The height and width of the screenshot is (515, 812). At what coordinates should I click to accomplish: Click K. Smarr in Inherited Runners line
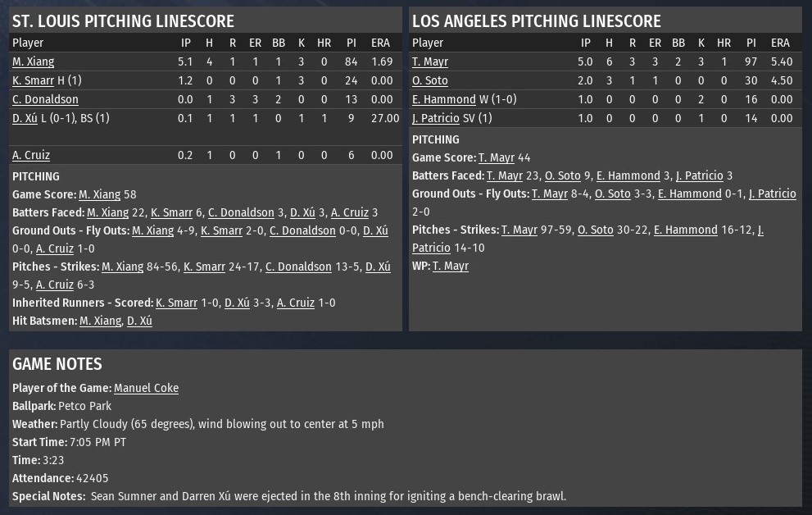(176, 303)
